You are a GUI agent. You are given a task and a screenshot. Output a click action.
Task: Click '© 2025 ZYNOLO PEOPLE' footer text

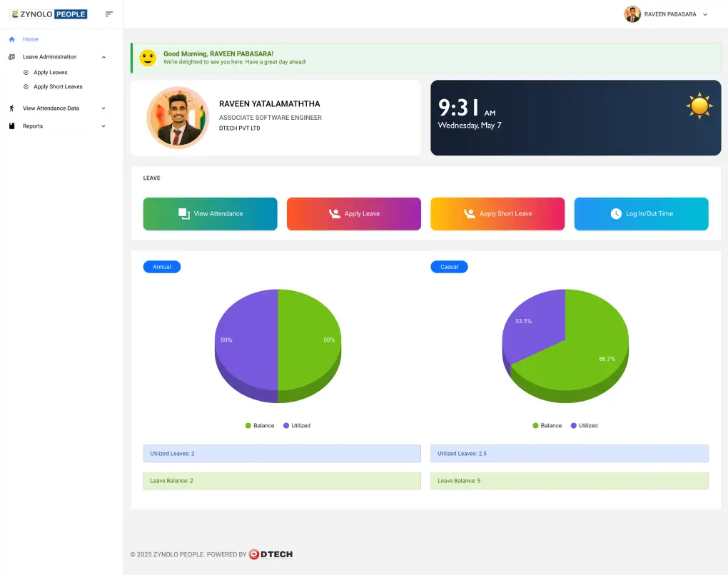(x=167, y=554)
